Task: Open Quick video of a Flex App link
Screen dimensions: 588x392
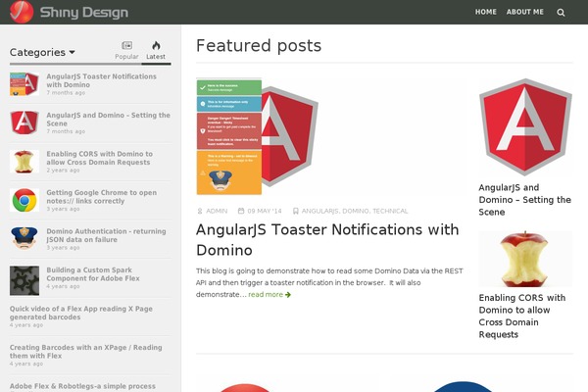Action: click(81, 313)
